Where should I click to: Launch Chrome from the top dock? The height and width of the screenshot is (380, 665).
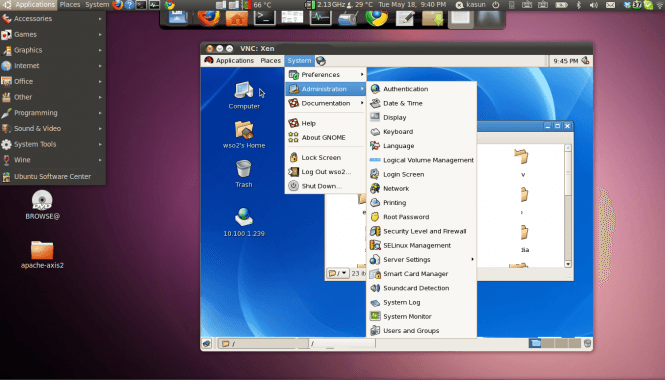pyautogui.click(x=377, y=18)
